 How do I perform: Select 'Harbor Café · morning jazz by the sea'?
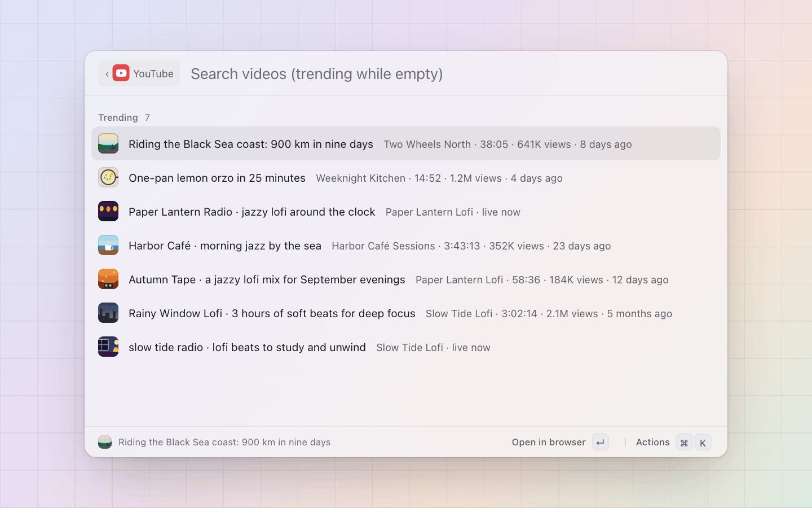tap(225, 246)
